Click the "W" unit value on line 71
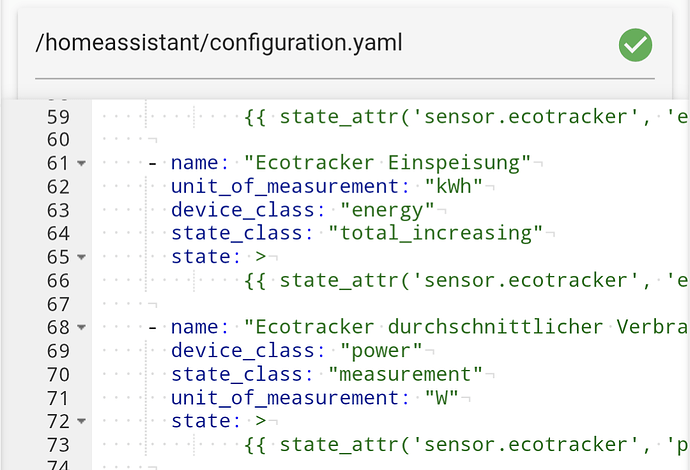Screen dimensions: 690x470 click(x=441, y=398)
